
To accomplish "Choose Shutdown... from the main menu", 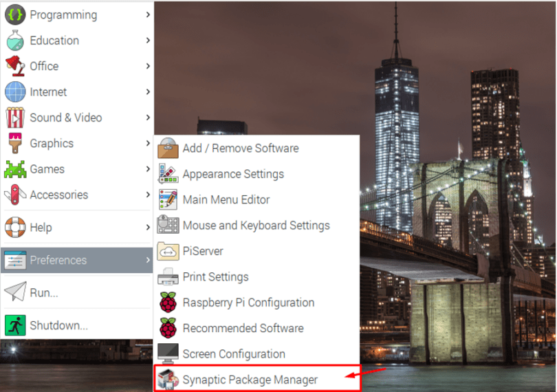I will click(77, 325).
